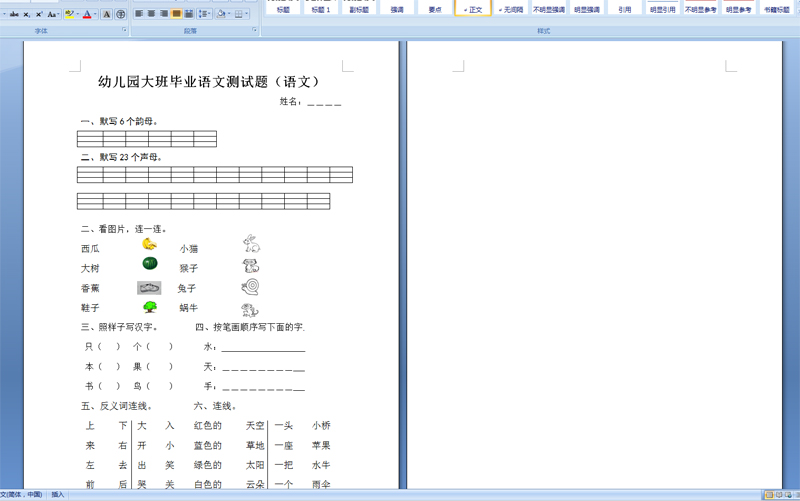Open the Change Case (Aa) menu

(x=52, y=14)
